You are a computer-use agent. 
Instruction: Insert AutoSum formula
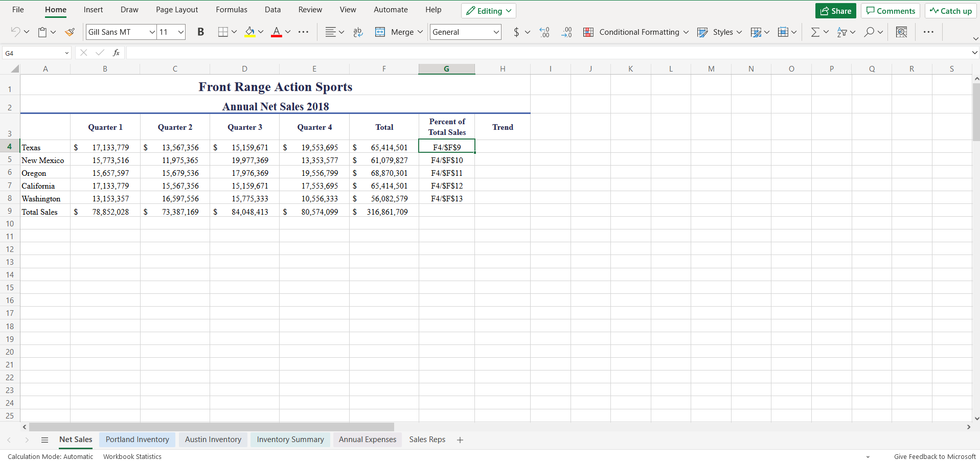816,32
